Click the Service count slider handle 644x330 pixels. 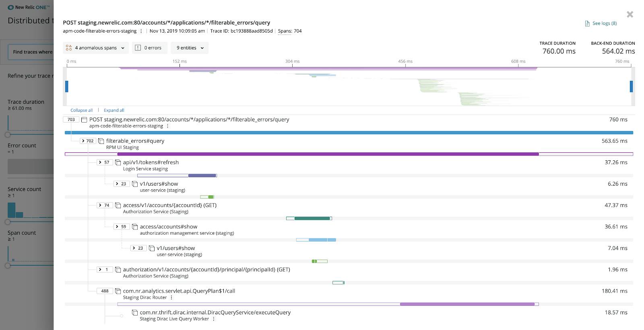[8, 222]
